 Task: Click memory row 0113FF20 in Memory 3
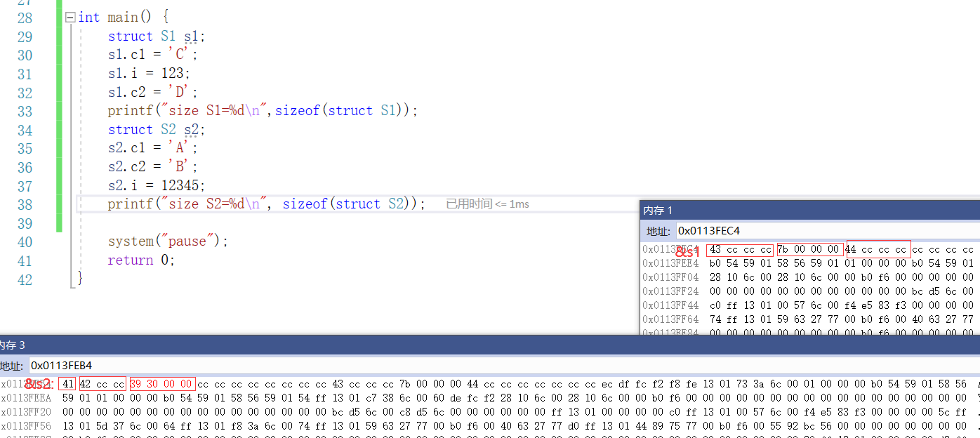tap(490, 412)
